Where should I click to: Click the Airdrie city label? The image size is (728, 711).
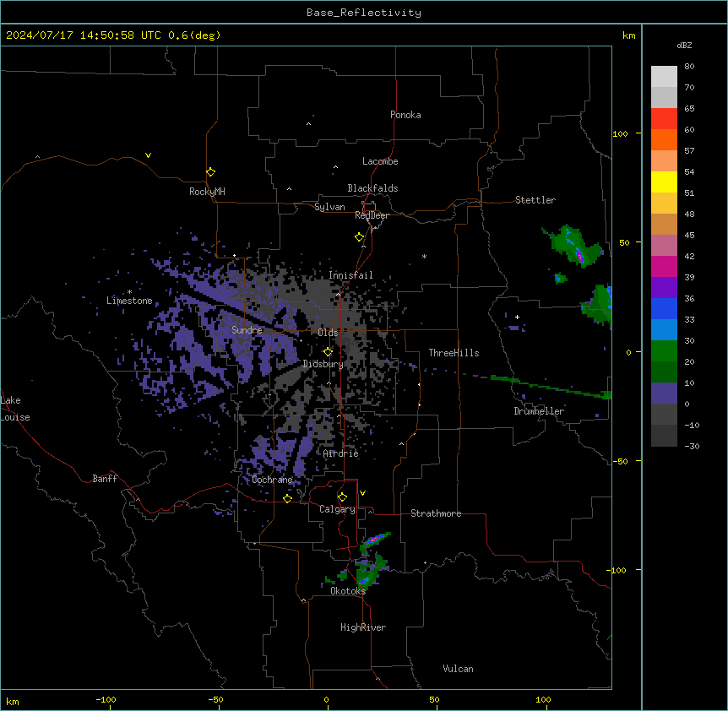[341, 453]
